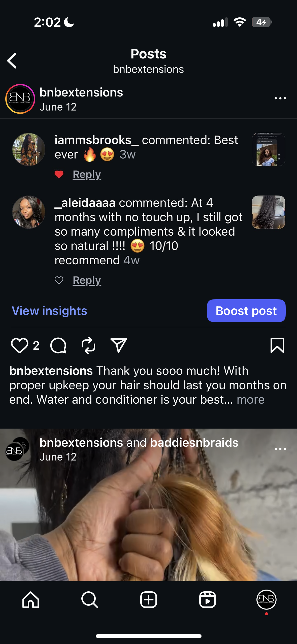Screen dimensions: 297x644
Task: Share post with paper plane icon
Action: [118, 345]
